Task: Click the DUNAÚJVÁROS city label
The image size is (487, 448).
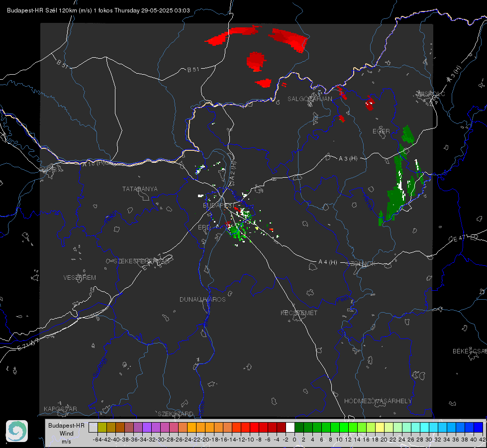Action: point(202,299)
